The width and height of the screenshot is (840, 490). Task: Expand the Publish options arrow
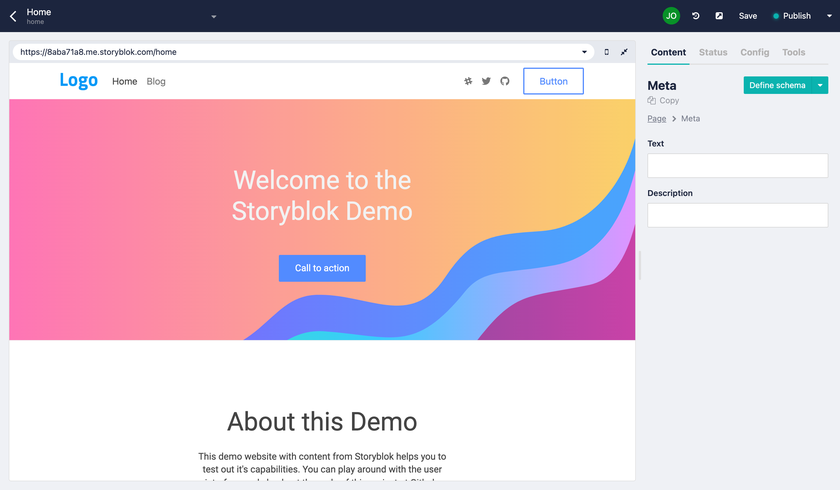point(829,16)
